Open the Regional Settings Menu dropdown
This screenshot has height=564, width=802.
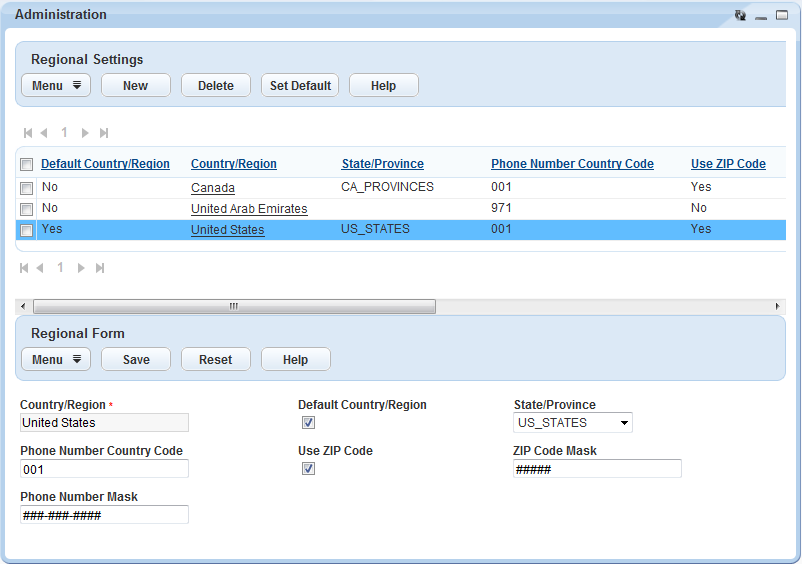coord(56,86)
